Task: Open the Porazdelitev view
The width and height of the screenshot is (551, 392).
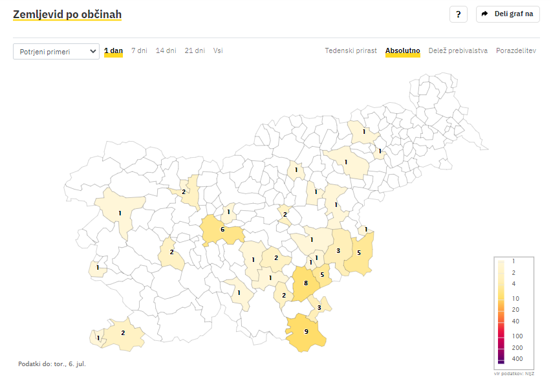Action: click(515, 50)
